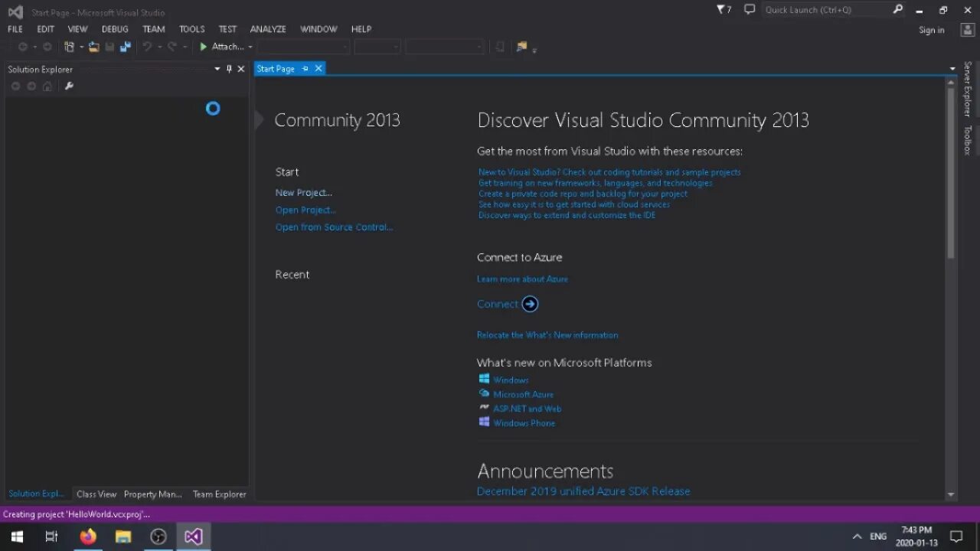The width and height of the screenshot is (980, 551).
Task: Click the Solution Explorer Home icon
Action: click(47, 86)
